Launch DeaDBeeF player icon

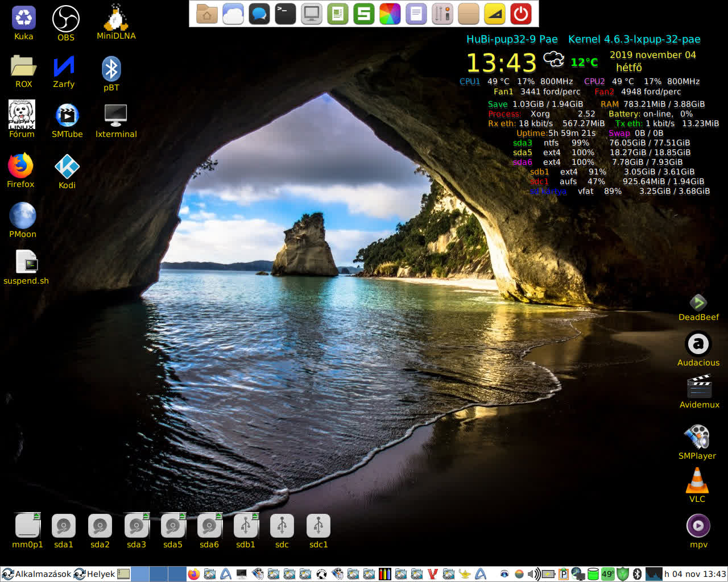[698, 302]
